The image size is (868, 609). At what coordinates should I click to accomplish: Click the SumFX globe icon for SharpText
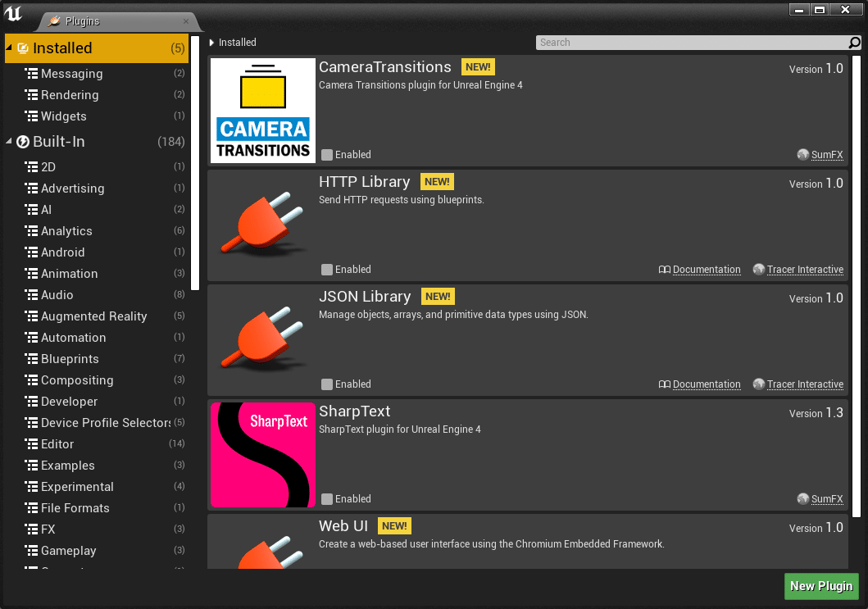click(x=802, y=498)
